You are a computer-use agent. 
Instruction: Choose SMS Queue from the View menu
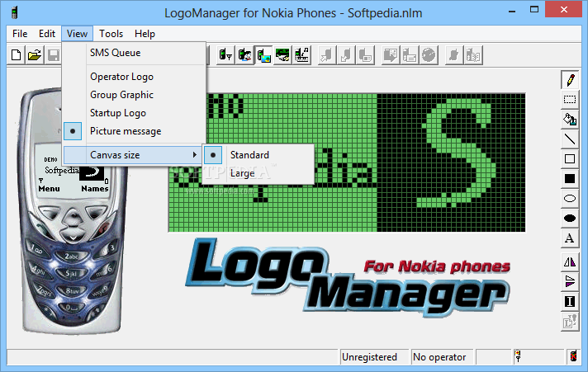[135, 53]
